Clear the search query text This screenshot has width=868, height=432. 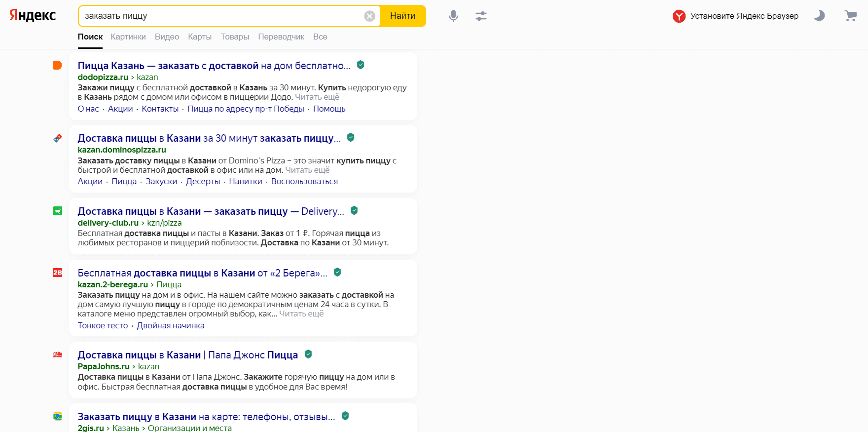pos(369,16)
